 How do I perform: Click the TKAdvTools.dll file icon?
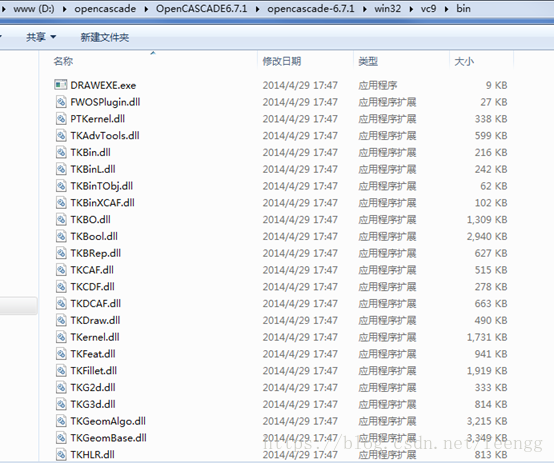(61, 135)
